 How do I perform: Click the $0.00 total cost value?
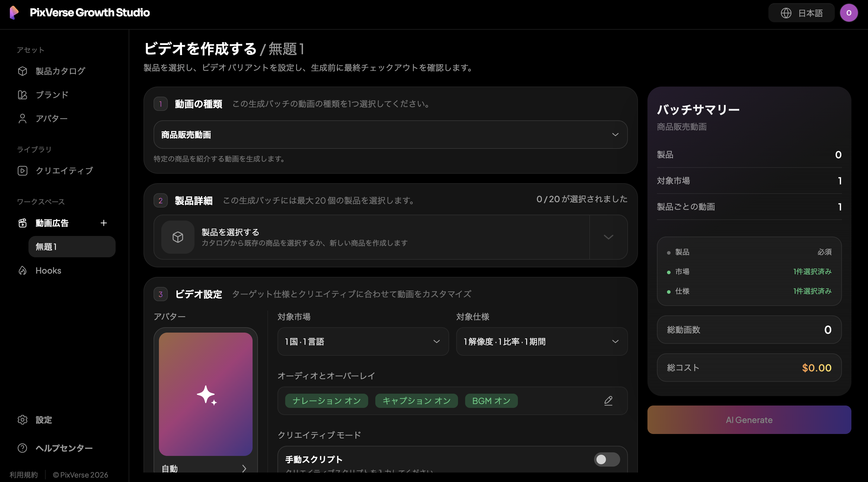(816, 368)
